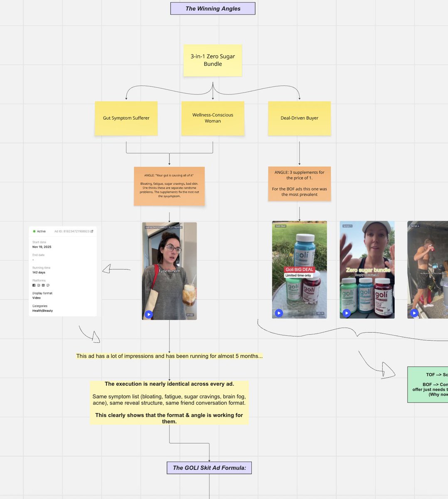Click the 'Categories' label in ad card
The width and height of the screenshot is (448, 499).
40,306
